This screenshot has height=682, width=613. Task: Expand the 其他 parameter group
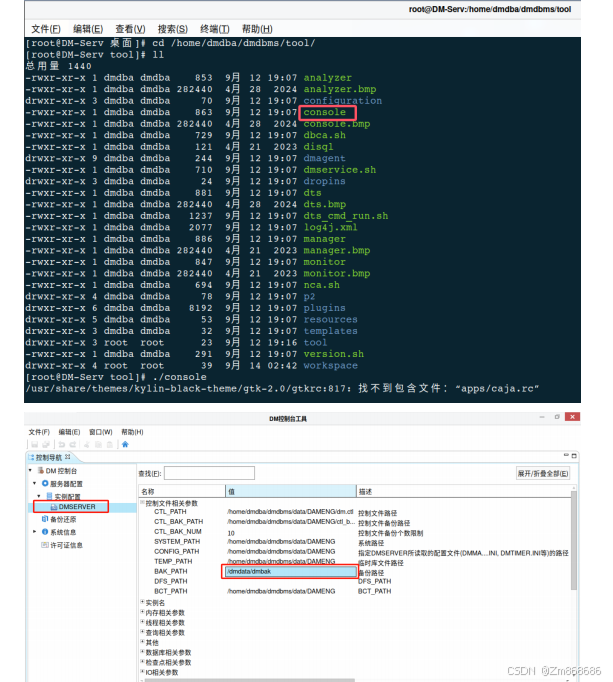pyautogui.click(x=142, y=642)
